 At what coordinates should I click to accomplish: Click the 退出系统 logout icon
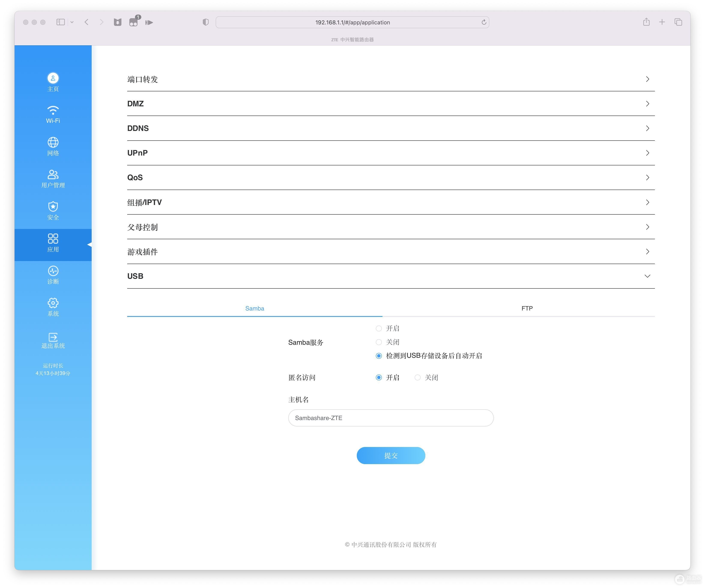(x=53, y=337)
